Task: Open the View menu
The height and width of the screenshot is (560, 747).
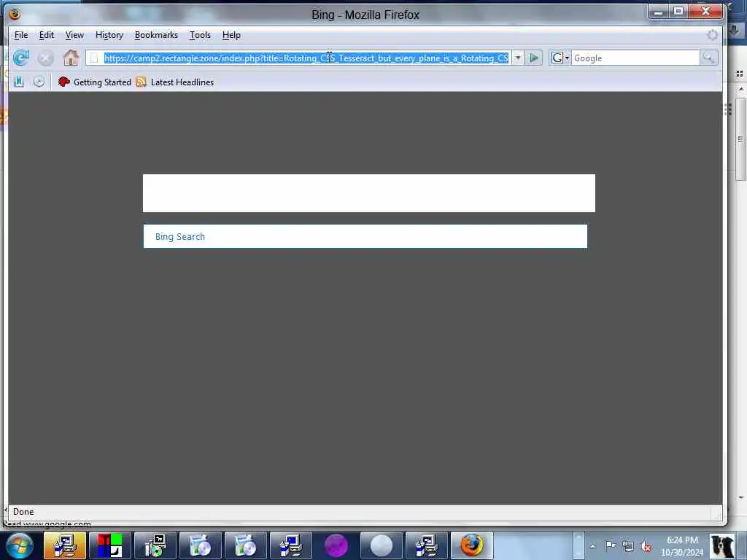Action: point(74,35)
